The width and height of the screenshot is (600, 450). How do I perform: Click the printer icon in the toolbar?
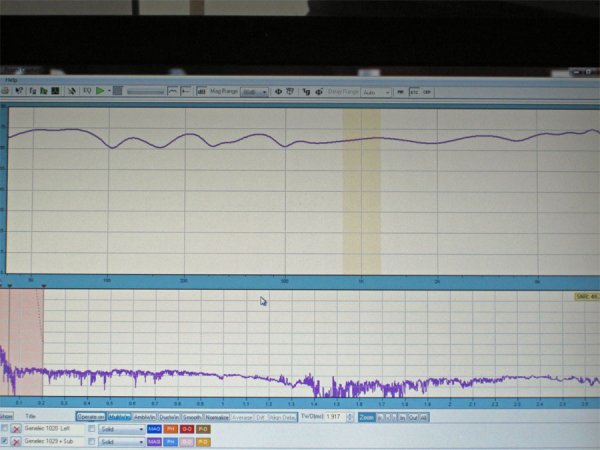6,91
